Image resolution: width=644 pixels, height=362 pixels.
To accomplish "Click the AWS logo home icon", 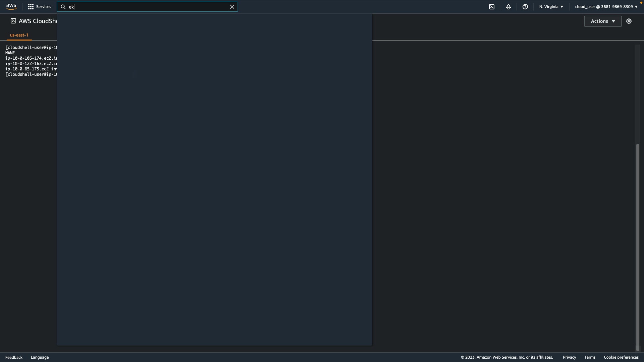I will (x=11, y=7).
